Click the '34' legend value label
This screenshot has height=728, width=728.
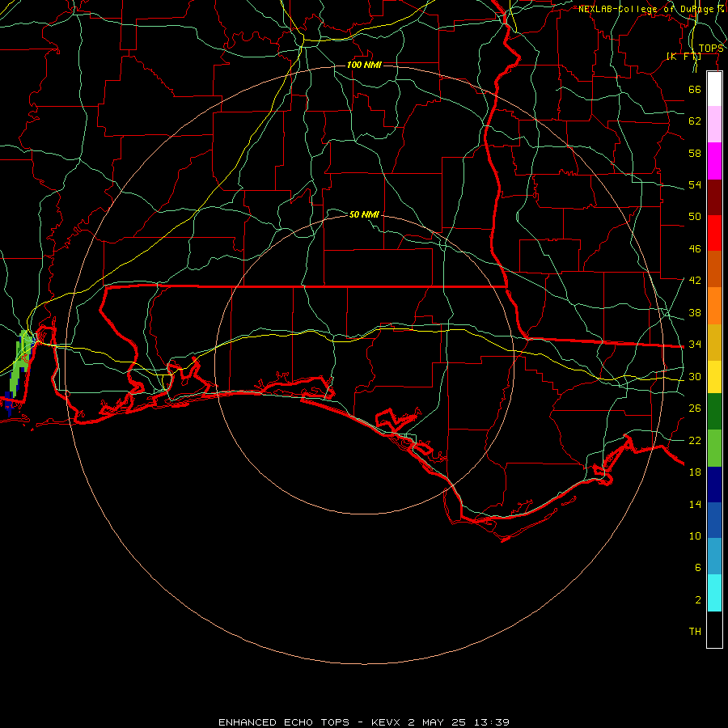pos(695,345)
